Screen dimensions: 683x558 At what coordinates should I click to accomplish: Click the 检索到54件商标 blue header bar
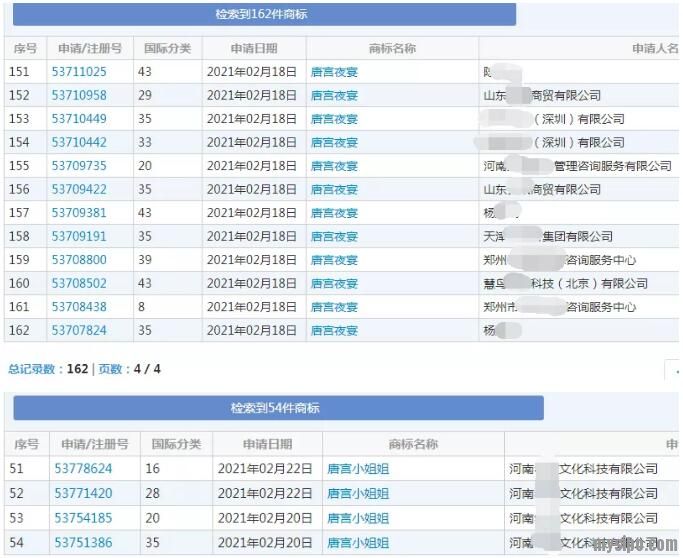coord(276,408)
